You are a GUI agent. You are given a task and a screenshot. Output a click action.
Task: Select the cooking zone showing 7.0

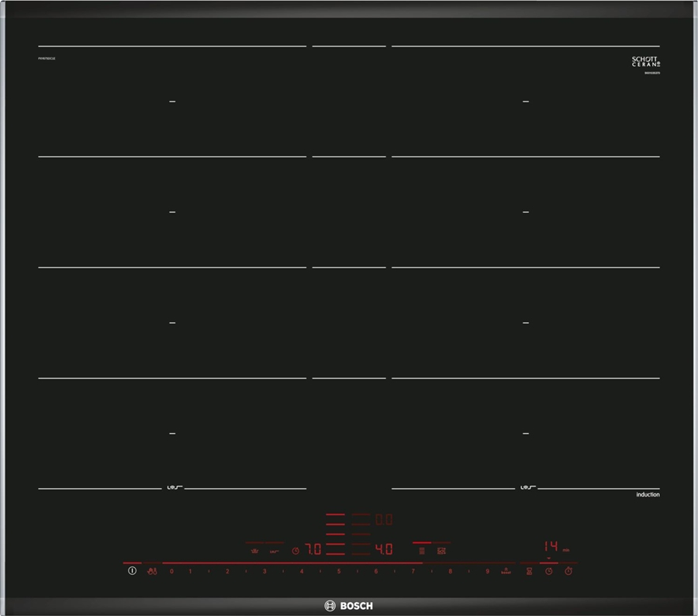pyautogui.click(x=312, y=549)
